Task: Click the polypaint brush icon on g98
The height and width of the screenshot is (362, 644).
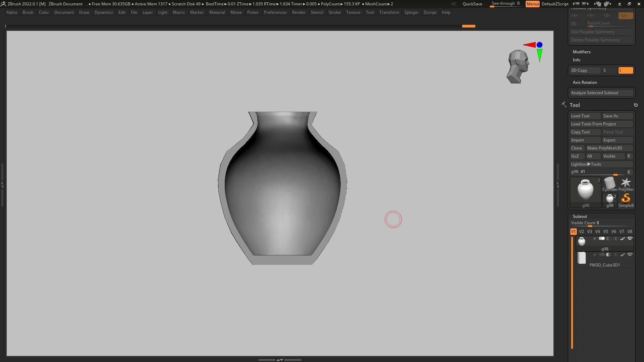Action: tap(623, 239)
